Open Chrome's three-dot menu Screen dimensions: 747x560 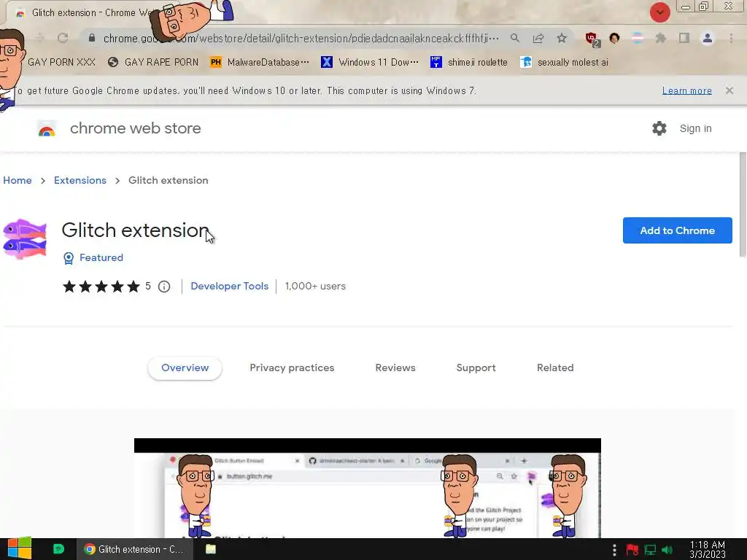pyautogui.click(x=731, y=38)
